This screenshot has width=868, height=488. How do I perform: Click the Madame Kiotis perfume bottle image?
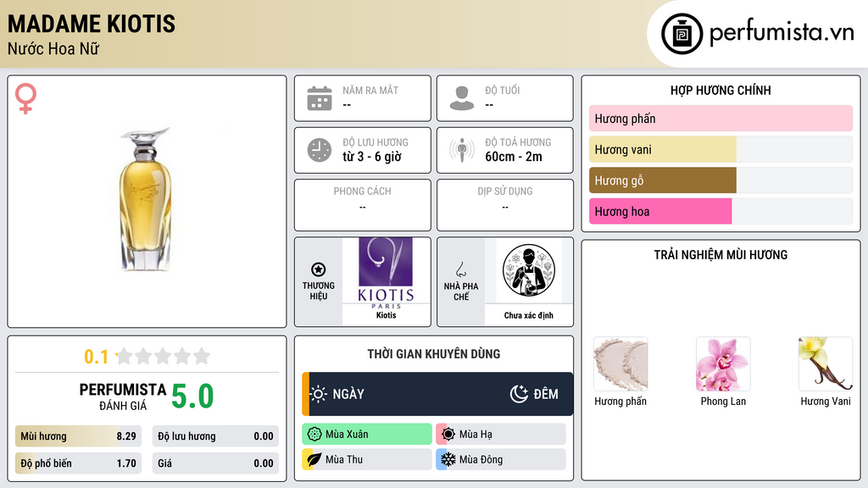click(x=146, y=200)
